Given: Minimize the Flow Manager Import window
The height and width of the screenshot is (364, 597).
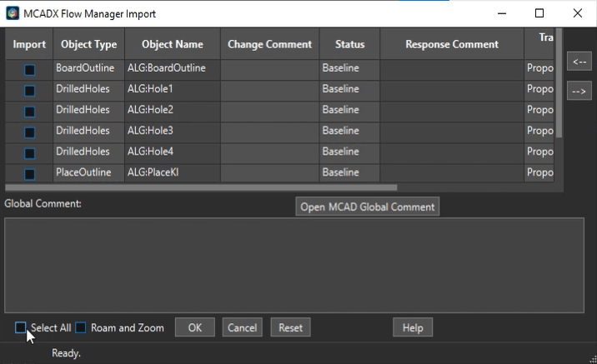Looking at the screenshot, I should (502, 13).
